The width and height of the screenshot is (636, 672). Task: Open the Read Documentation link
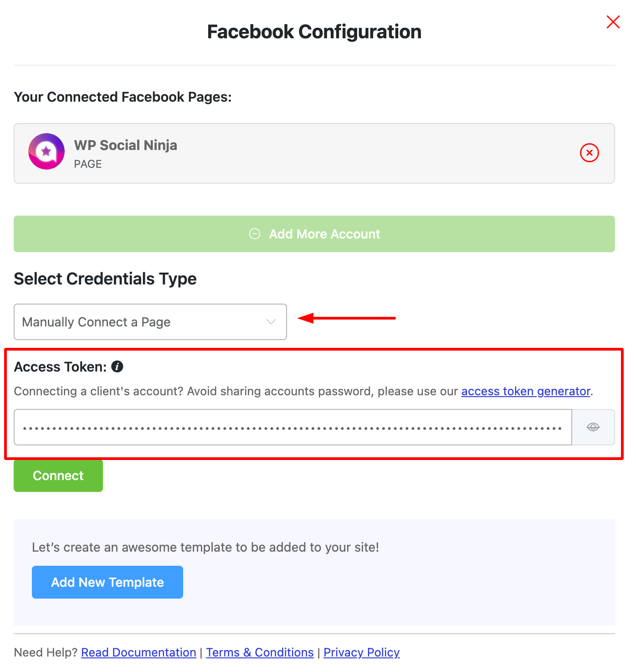click(138, 652)
